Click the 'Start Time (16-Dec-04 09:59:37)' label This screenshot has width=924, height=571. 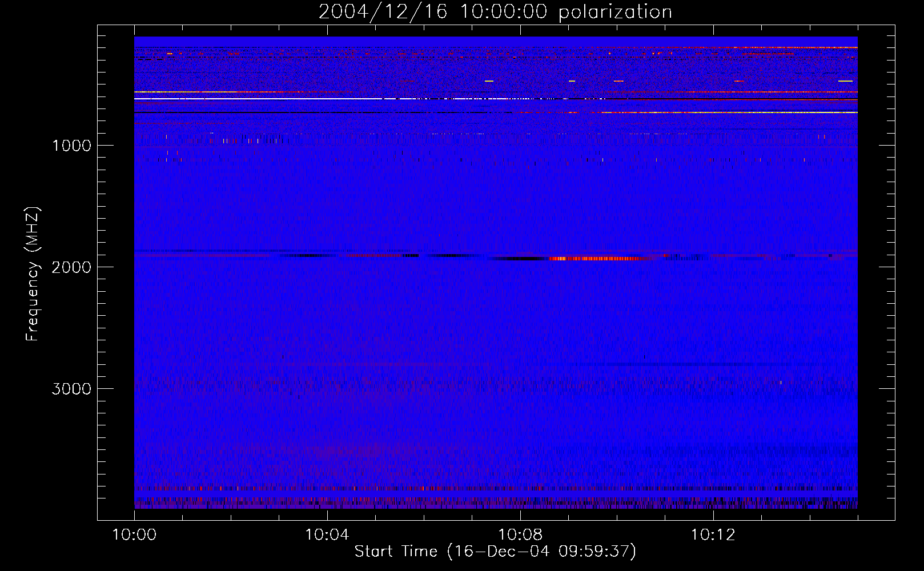click(495, 552)
